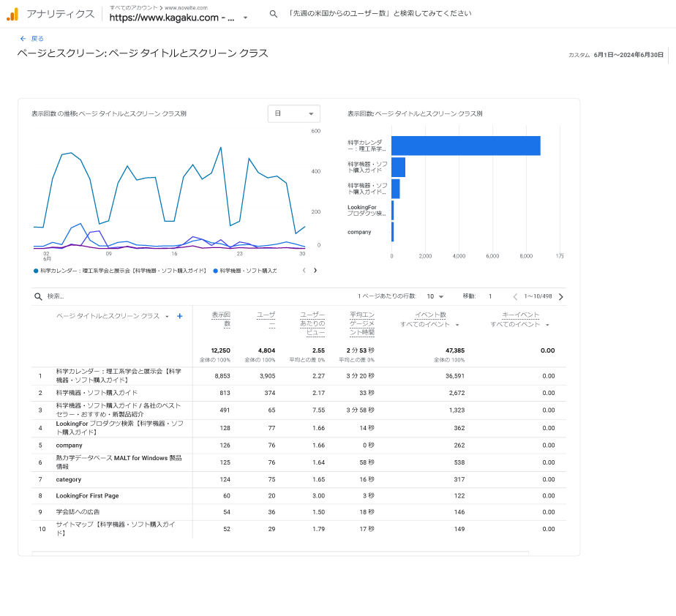Sort by ユーザー column header
The height and width of the screenshot is (616, 676).
click(266, 320)
